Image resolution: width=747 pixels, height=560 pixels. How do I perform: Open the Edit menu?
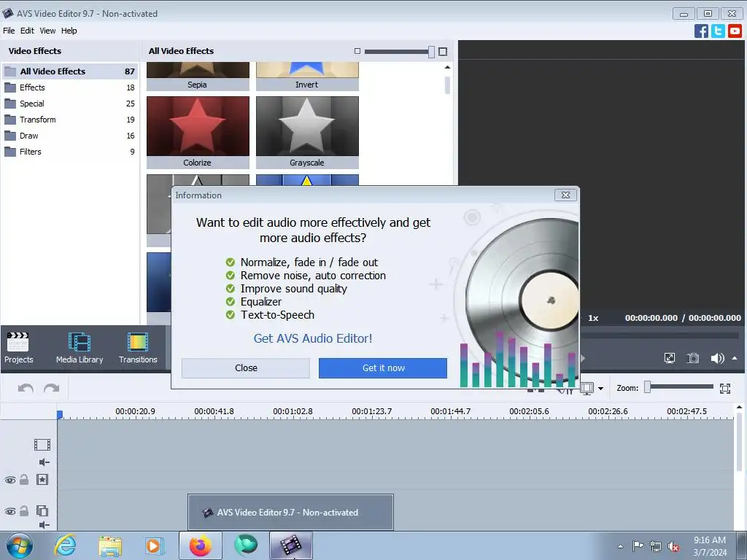pos(27,31)
